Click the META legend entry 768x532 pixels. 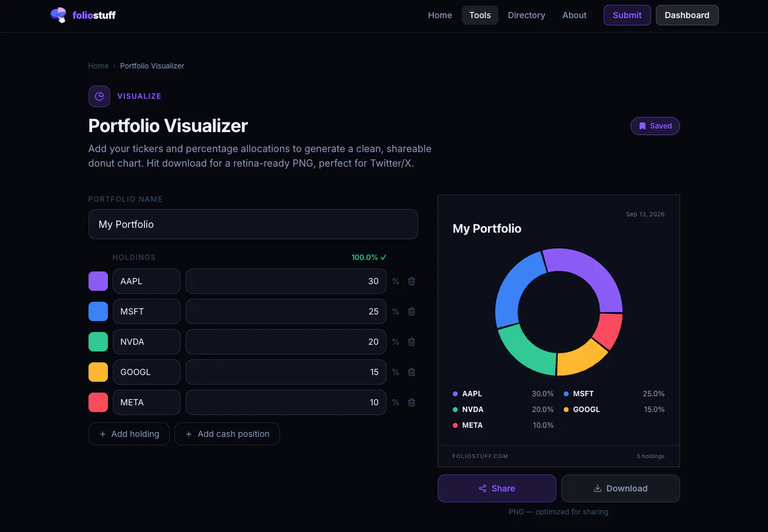pyautogui.click(x=503, y=425)
